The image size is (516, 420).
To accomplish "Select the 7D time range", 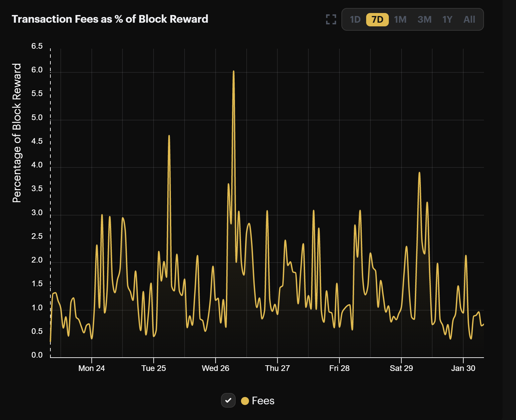I will click(377, 19).
